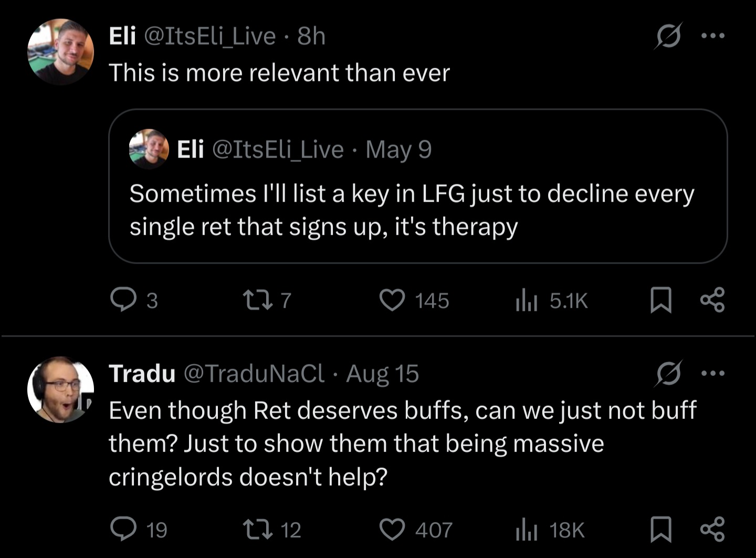Retweet Tradu's post
Screen dimensions: 756x558
click(x=257, y=529)
